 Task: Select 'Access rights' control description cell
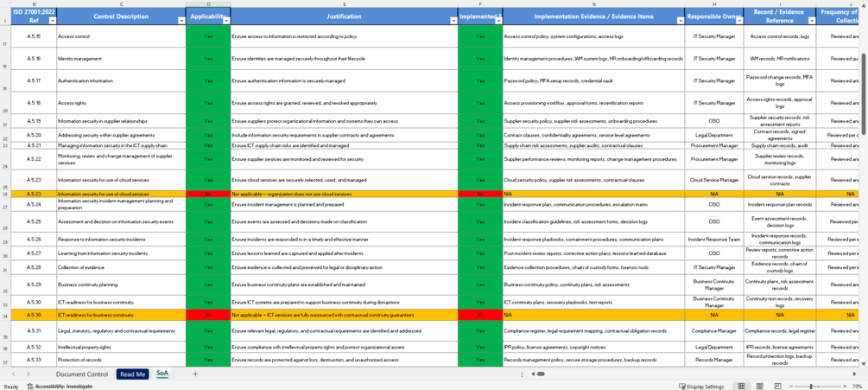coord(121,103)
